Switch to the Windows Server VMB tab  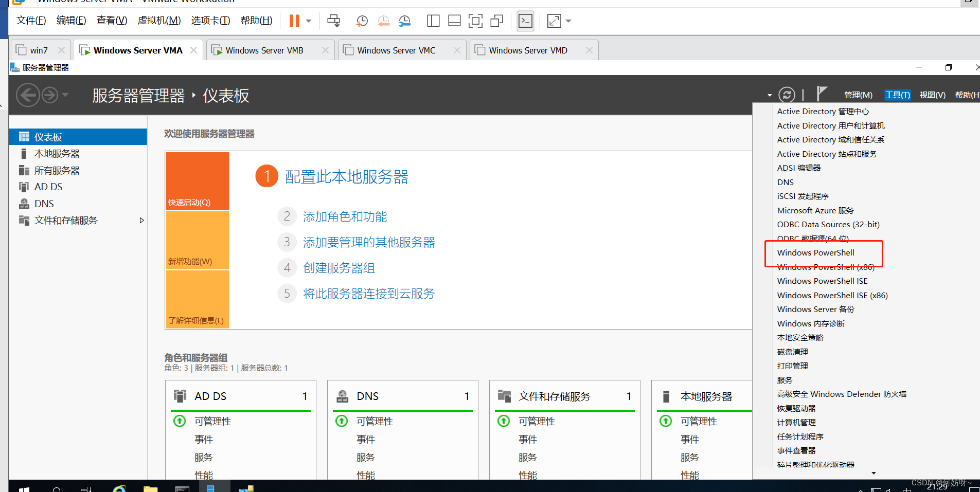pos(264,50)
